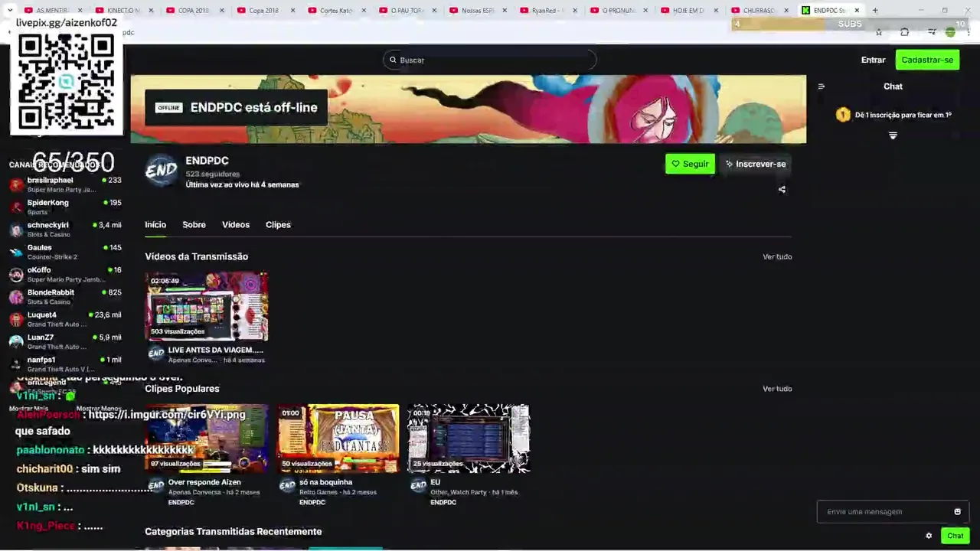Click the ENDPDC channel name heading
The image size is (980, 551).
click(207, 161)
